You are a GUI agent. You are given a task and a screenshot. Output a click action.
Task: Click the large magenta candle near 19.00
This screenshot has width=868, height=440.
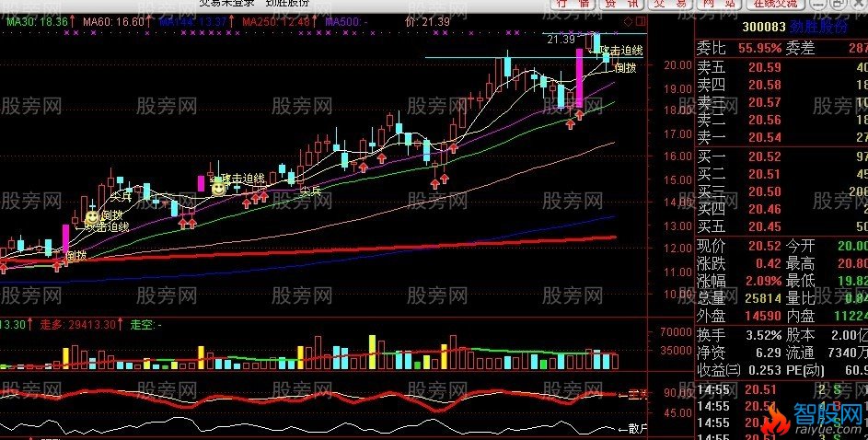(x=579, y=77)
